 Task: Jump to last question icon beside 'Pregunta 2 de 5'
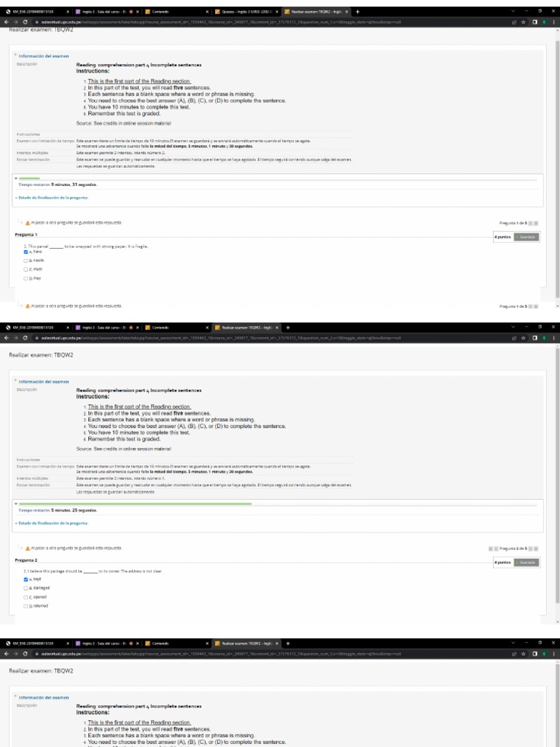point(537,549)
